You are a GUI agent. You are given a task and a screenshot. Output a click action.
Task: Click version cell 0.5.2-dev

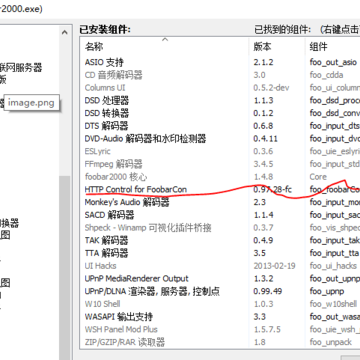click(271, 88)
